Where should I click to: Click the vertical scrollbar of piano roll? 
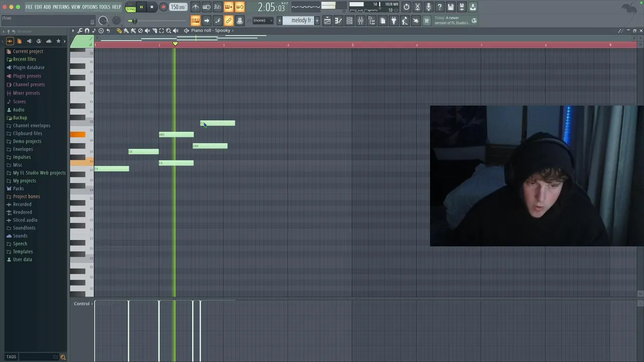(x=640, y=170)
